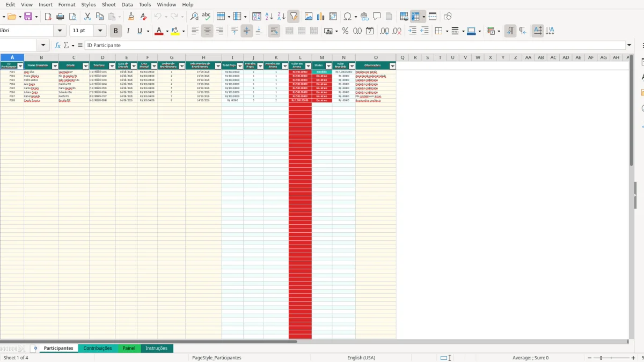Toggle Center Horizontally alignment
This screenshot has height=362, width=644.
click(207, 31)
